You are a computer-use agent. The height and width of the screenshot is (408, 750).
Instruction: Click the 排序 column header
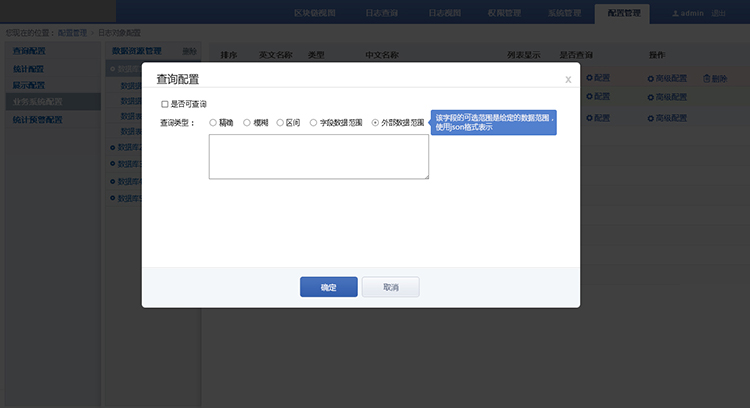point(229,55)
